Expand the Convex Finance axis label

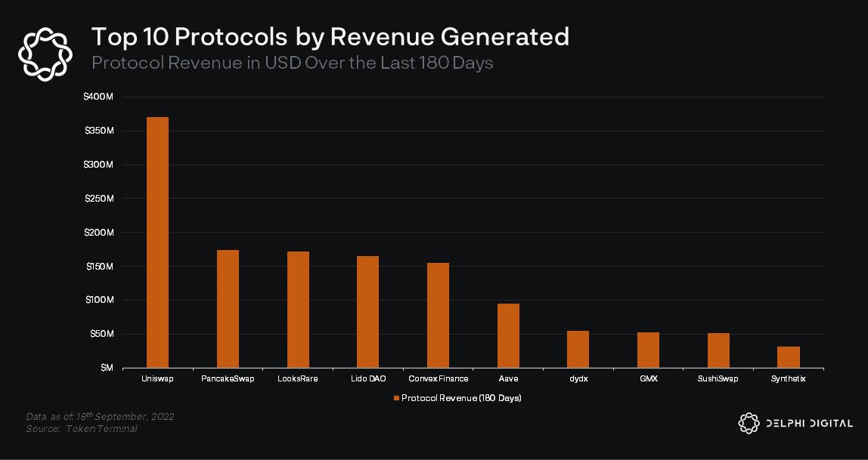point(438,378)
